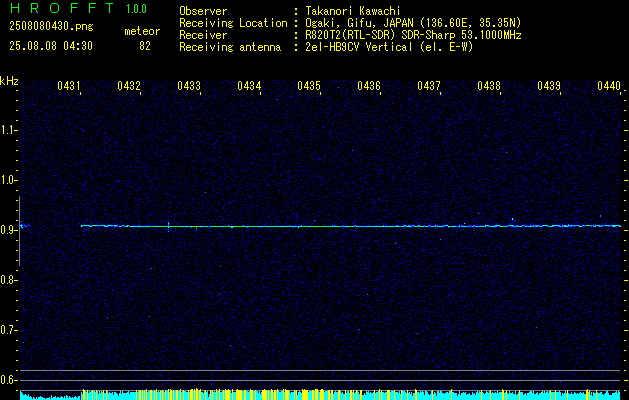Click the 0.9 kHz axis label
Screen dimensions: 629x400
pos(8,230)
